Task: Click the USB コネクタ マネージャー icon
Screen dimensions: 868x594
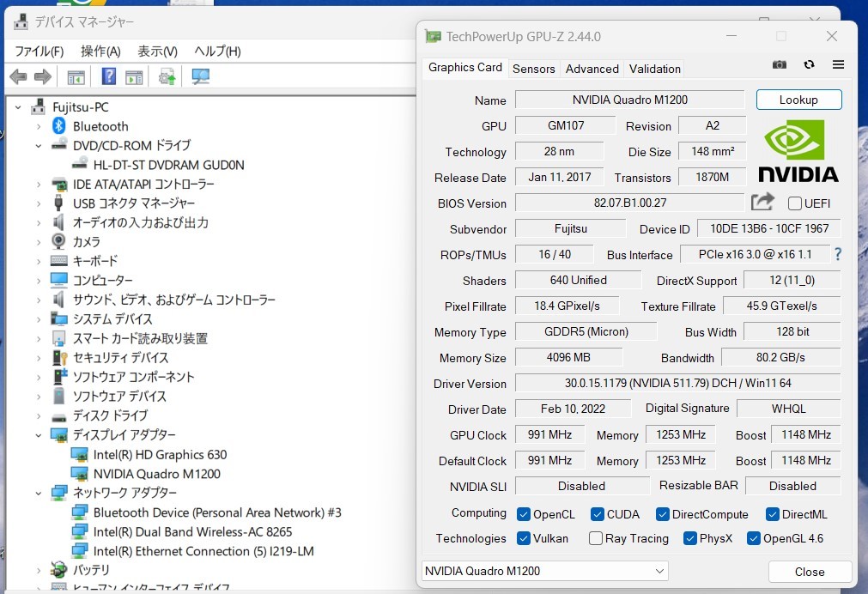Action: 58,203
